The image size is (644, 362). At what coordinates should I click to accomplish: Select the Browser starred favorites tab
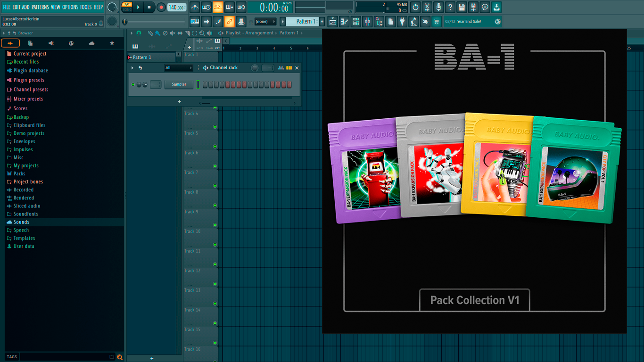(112, 43)
